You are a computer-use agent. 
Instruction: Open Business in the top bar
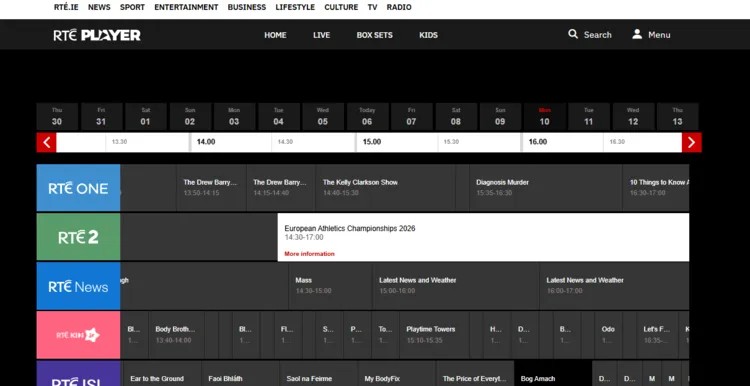tap(247, 7)
